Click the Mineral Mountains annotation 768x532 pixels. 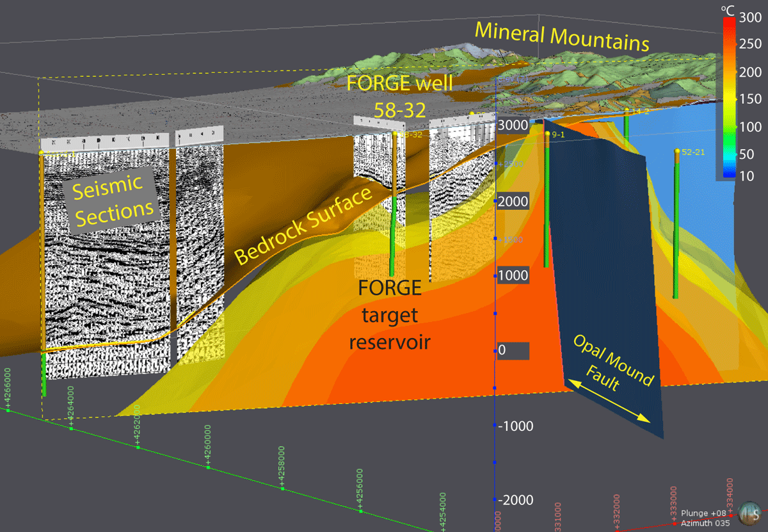pos(563,36)
